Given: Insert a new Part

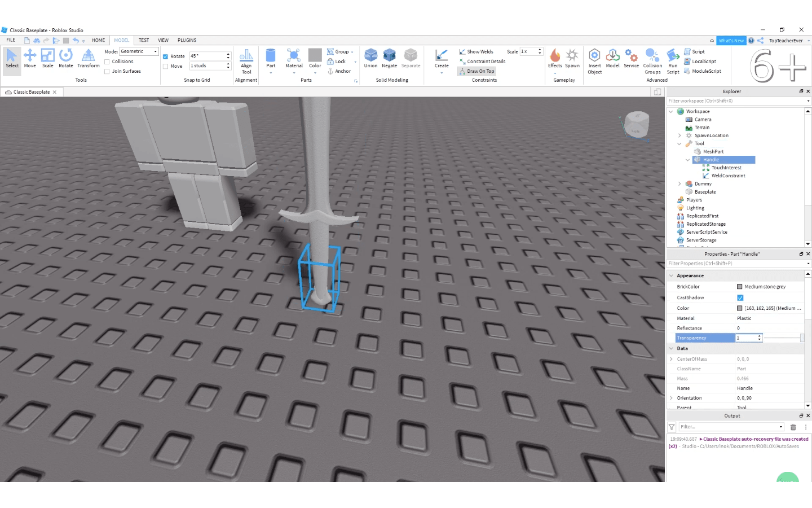Looking at the screenshot, I should 271,59.
